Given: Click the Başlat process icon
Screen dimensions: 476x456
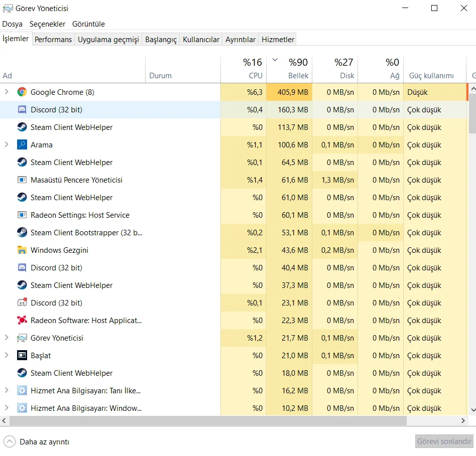Looking at the screenshot, I should coord(22,355).
